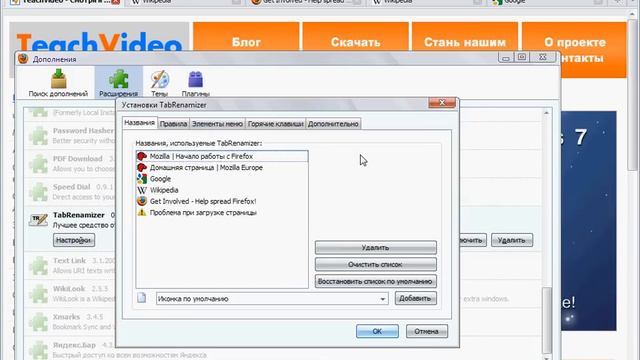640x360 pixels.
Task: Open the Скачать link on TeachVideo page
Action: click(356, 42)
